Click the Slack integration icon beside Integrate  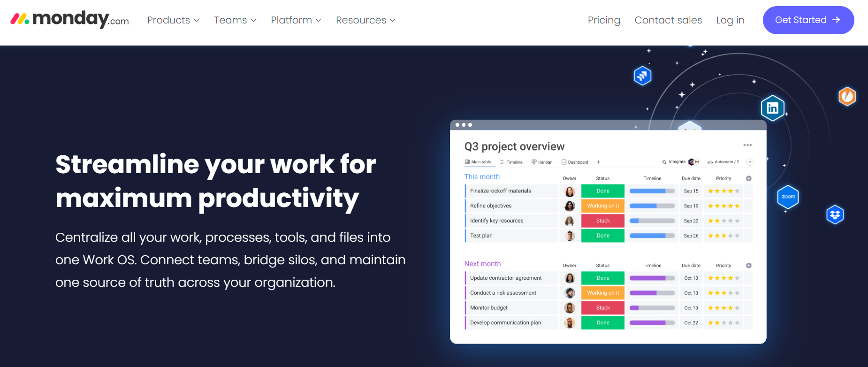[691, 162]
